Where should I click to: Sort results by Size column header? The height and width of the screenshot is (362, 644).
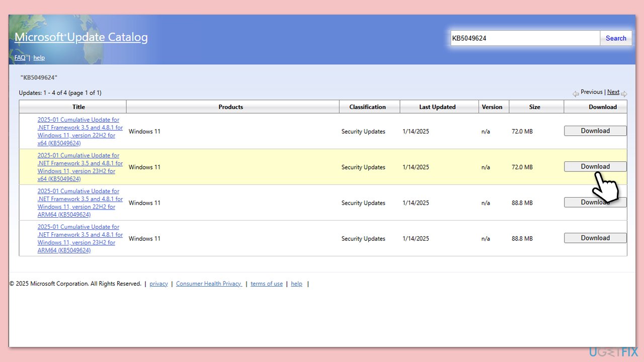tap(534, 107)
